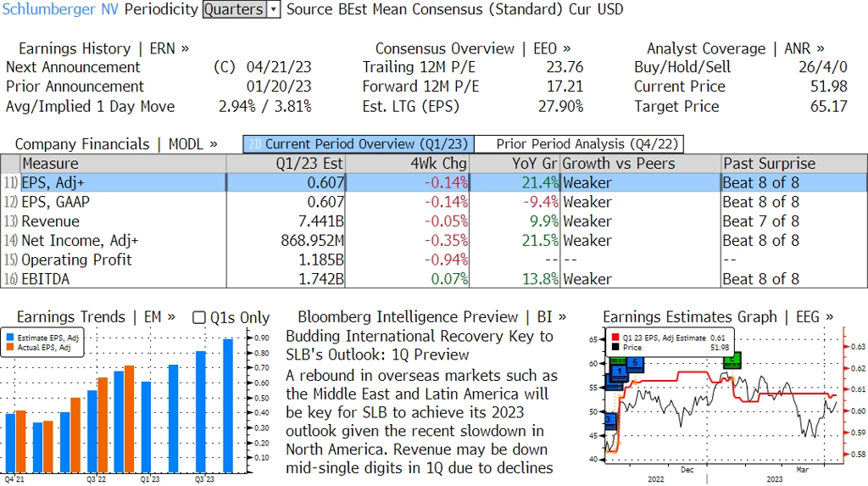Click the 4Wk Chg column header

(408, 164)
